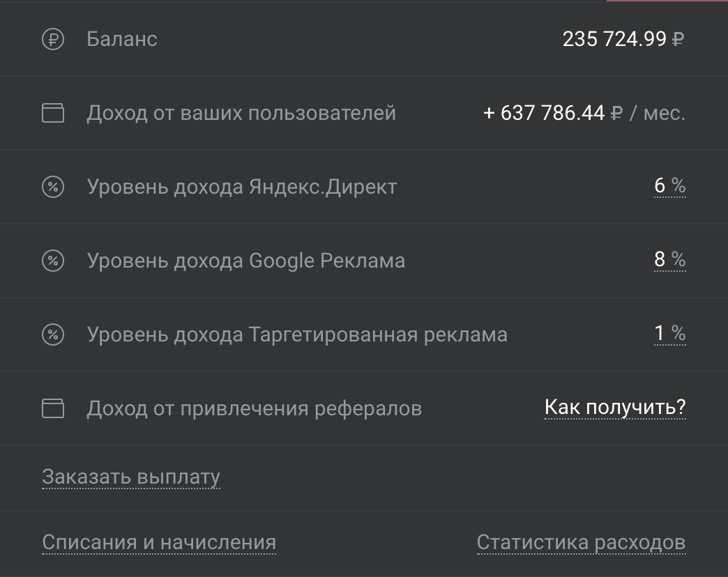
Task: Click the wallet icon for Доход от привлечения рефералов
Action: (54, 408)
